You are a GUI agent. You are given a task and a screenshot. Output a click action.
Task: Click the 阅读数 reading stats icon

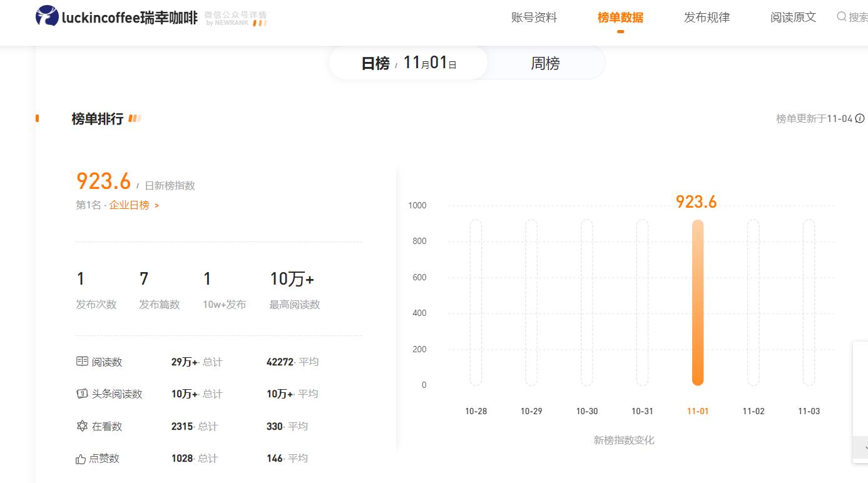(x=82, y=362)
